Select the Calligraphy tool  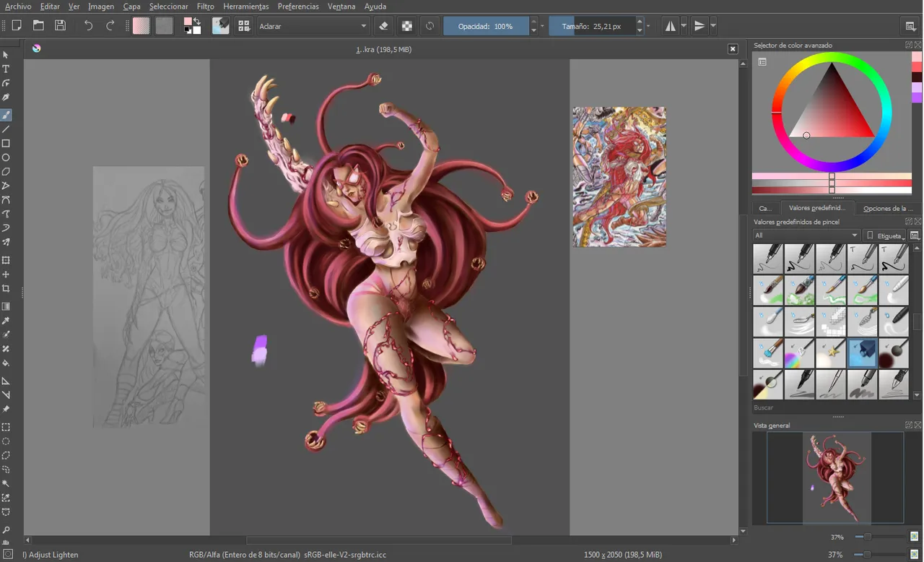point(6,98)
